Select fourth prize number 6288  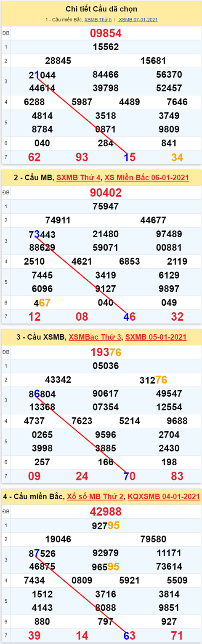pos(35,102)
